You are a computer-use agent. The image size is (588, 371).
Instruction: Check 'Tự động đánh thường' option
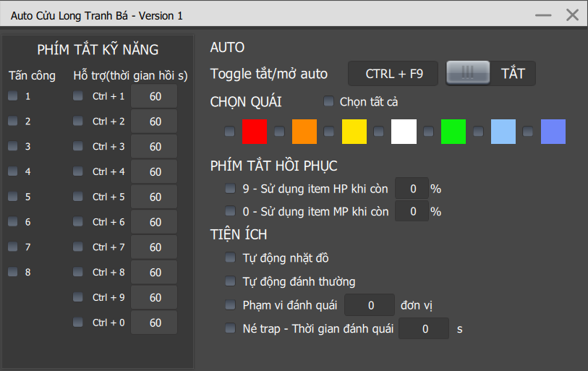(230, 281)
